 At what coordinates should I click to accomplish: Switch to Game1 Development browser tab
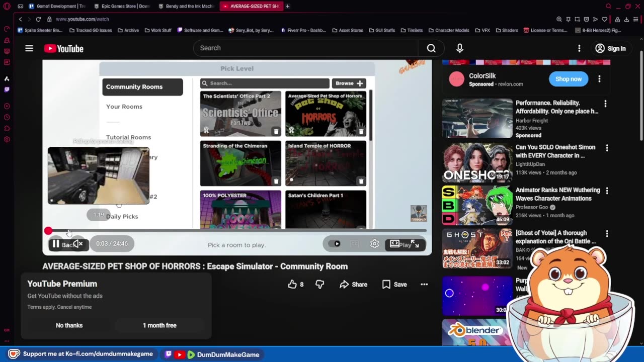[57, 6]
